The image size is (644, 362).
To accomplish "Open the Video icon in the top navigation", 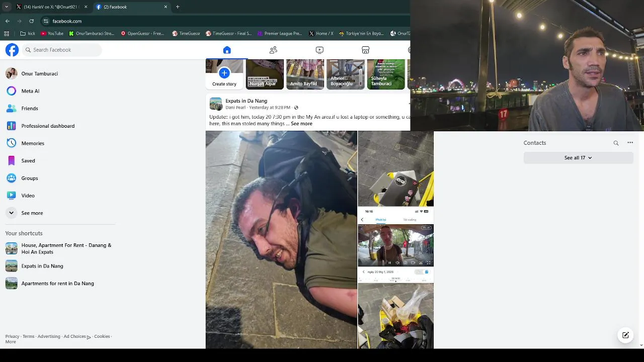I will (319, 50).
